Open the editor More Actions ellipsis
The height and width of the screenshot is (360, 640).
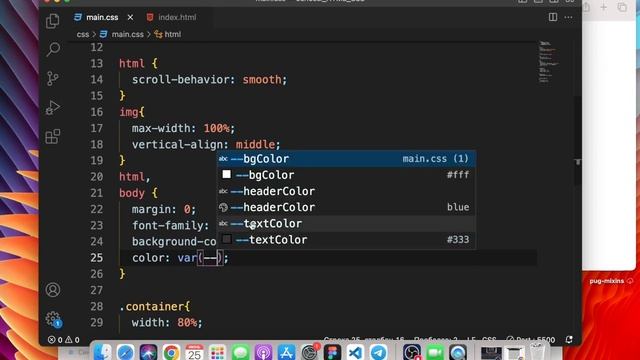568,17
